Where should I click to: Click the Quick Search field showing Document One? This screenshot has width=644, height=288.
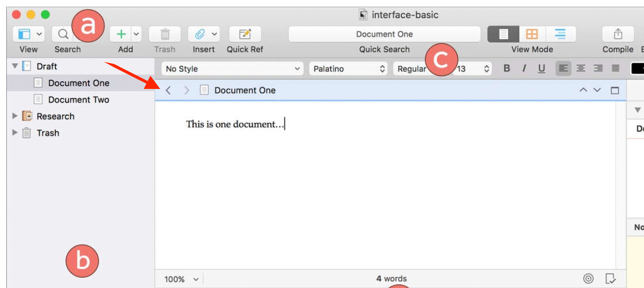[384, 34]
